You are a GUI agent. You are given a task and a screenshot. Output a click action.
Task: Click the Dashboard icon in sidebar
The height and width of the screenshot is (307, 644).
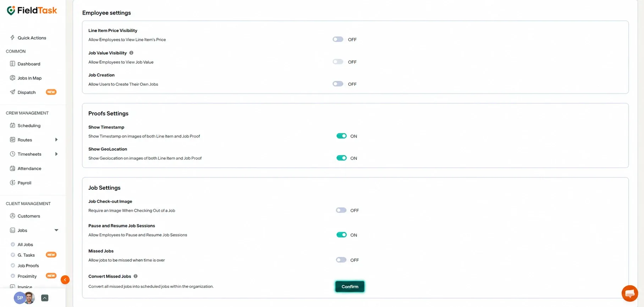[12, 64]
